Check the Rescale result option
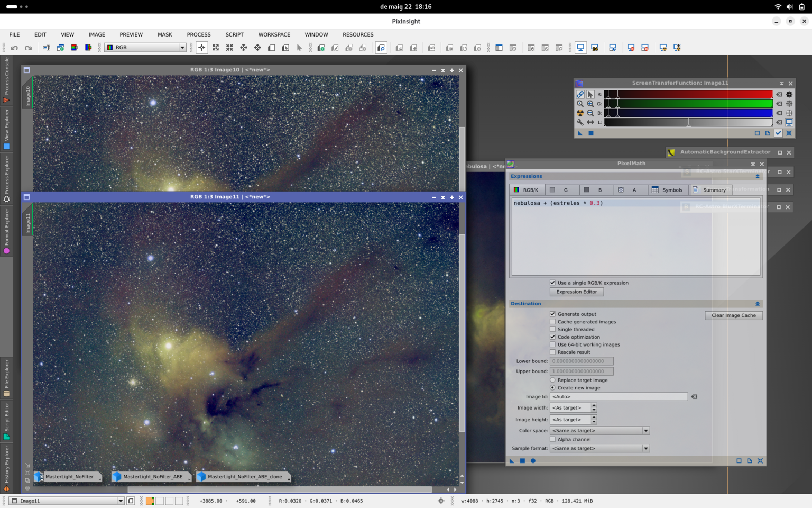This screenshot has width=812, height=508. (x=552, y=352)
